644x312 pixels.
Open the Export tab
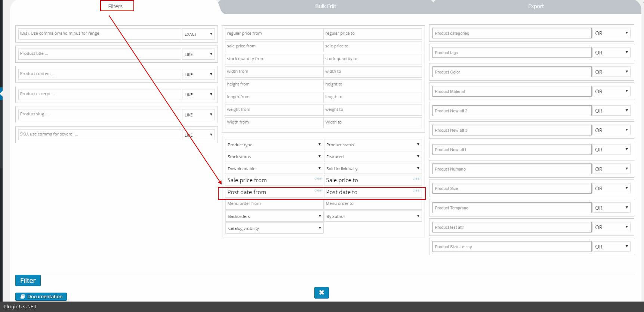tap(536, 6)
